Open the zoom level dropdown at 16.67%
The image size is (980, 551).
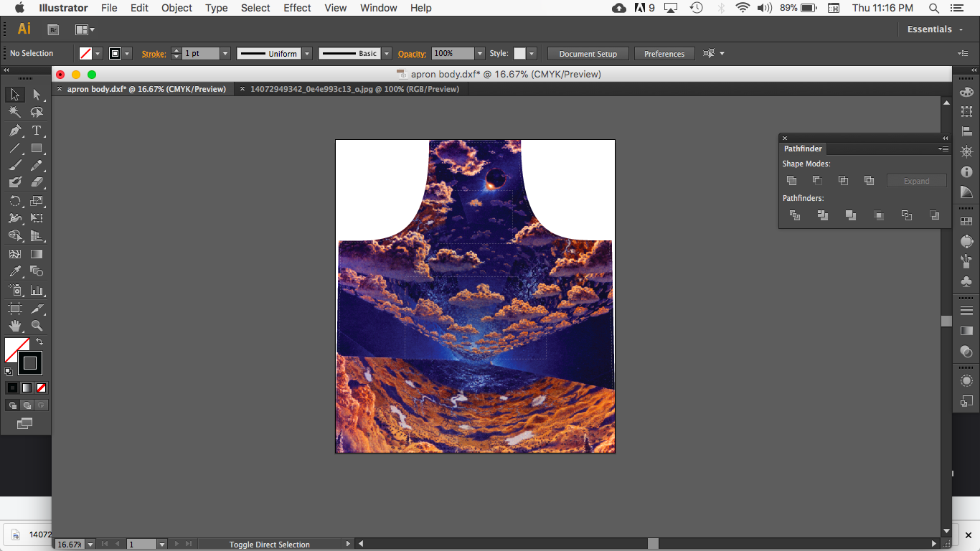(90, 545)
